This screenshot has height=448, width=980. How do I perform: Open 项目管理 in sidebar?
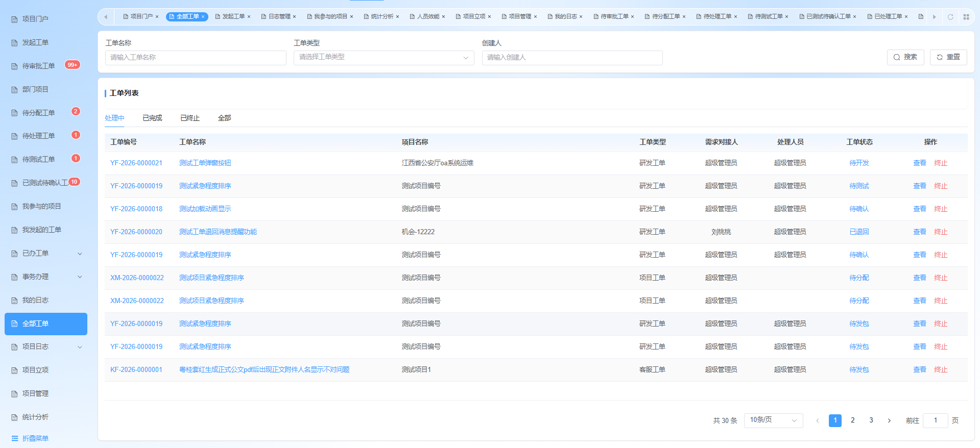pos(35,394)
